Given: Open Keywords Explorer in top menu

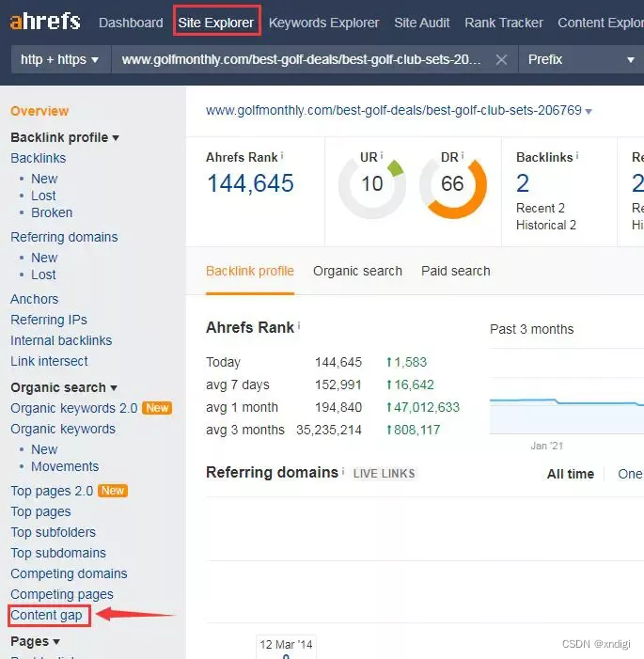Looking at the screenshot, I should click(323, 23).
